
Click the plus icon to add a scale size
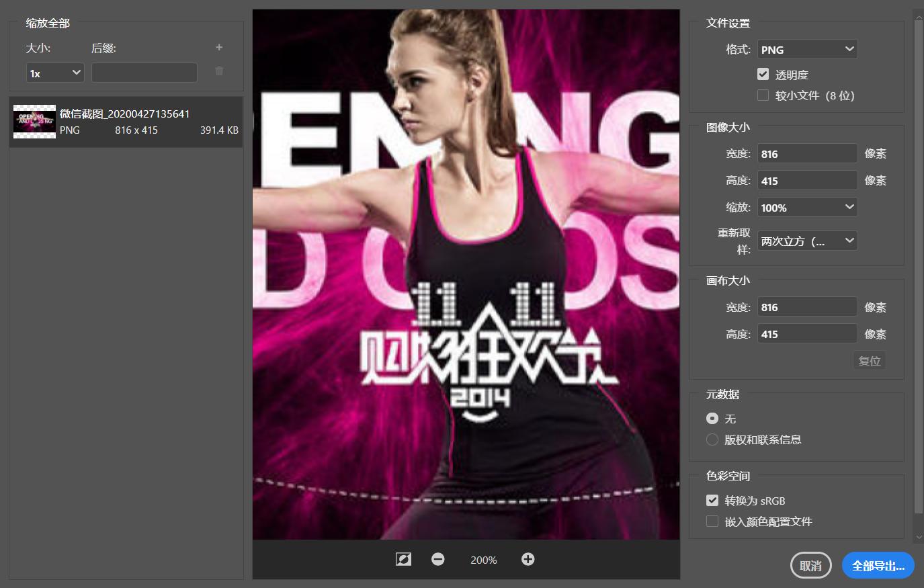(219, 48)
